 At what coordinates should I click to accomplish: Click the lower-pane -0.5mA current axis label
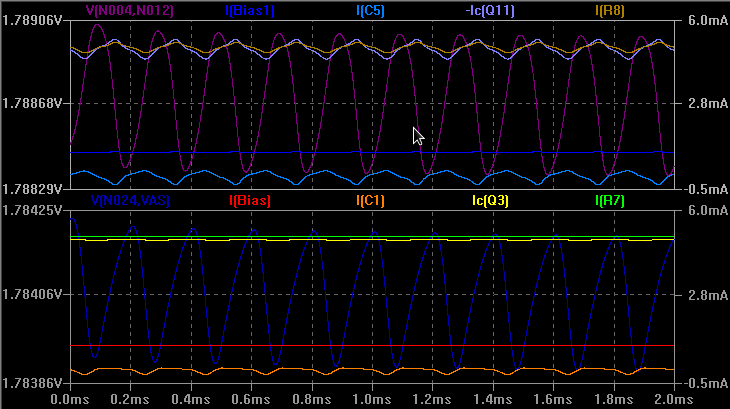pyautogui.click(x=706, y=383)
